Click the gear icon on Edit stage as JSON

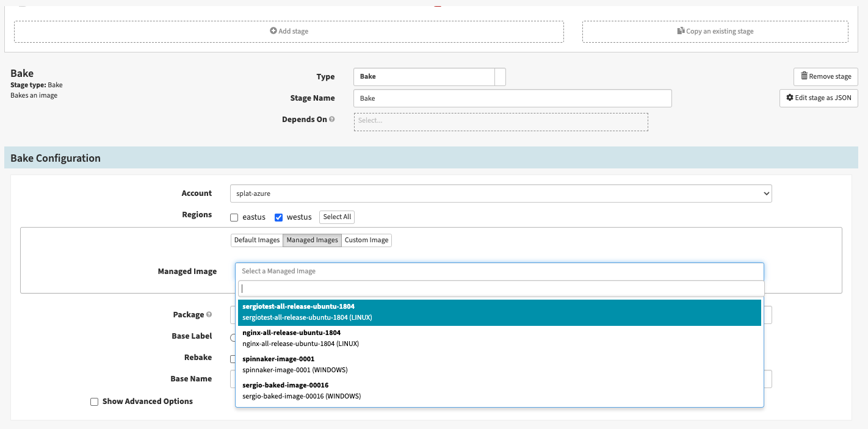(790, 98)
